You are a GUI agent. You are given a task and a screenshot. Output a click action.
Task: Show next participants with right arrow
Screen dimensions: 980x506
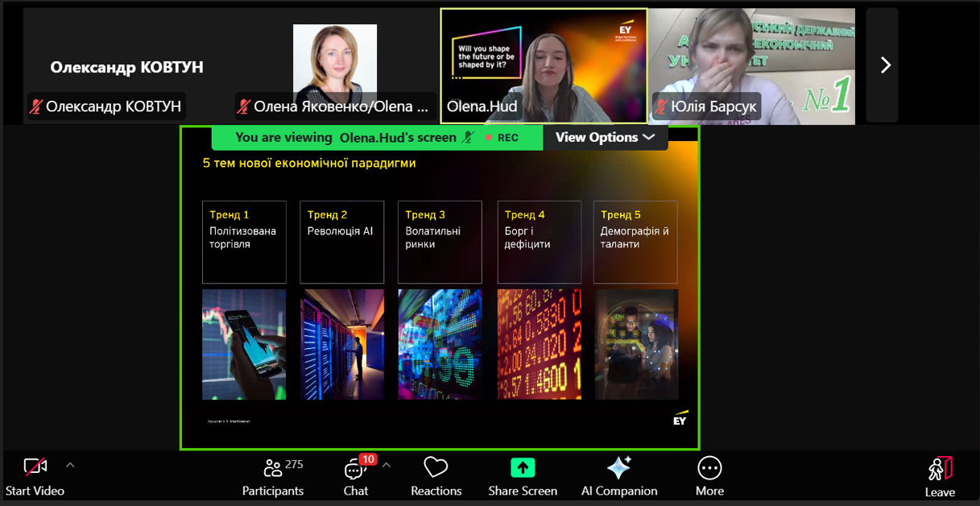885,65
